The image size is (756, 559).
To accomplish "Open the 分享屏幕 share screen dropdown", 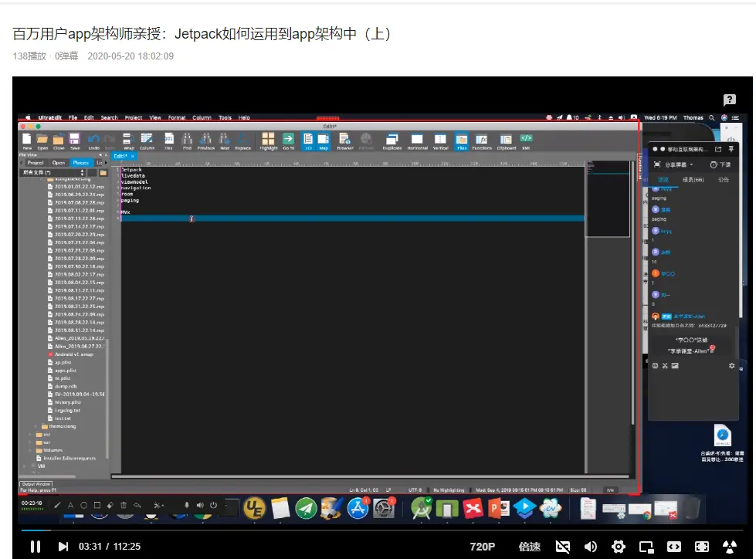I will 674,164.
